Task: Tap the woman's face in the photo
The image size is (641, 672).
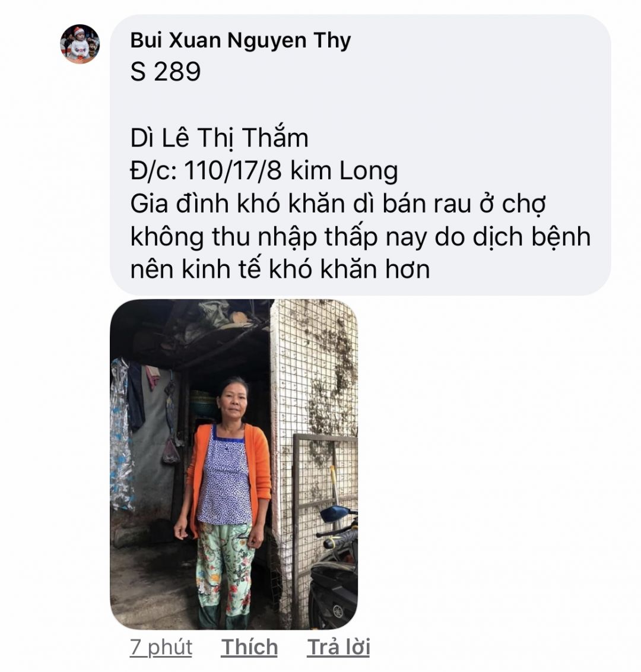Action: coord(233,402)
